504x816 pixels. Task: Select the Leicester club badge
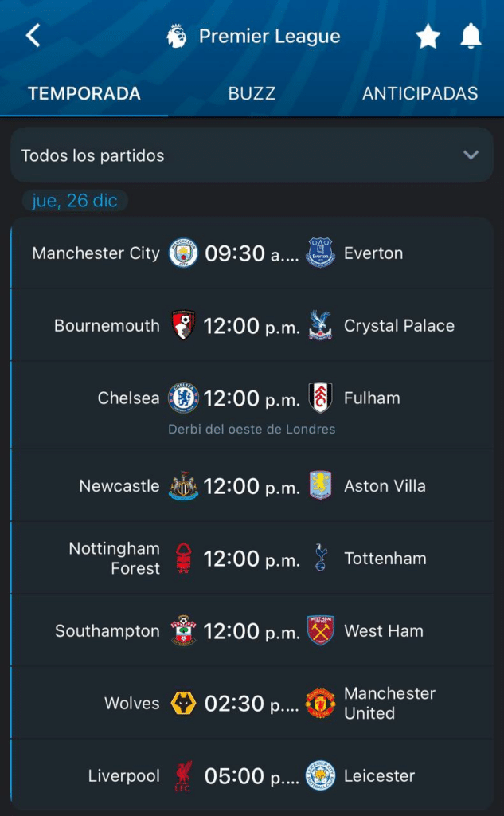[319, 775]
